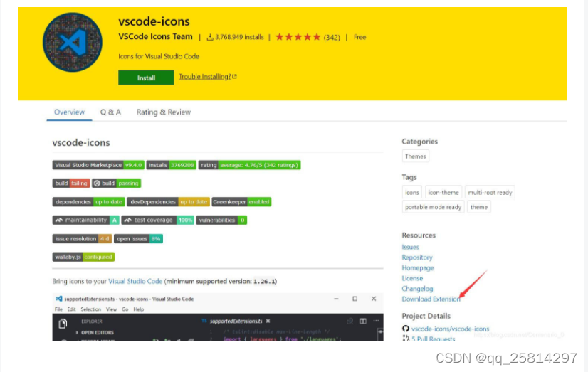Click the Greenkeeper enabled badge
This screenshot has height=372, width=588.
coord(241,201)
